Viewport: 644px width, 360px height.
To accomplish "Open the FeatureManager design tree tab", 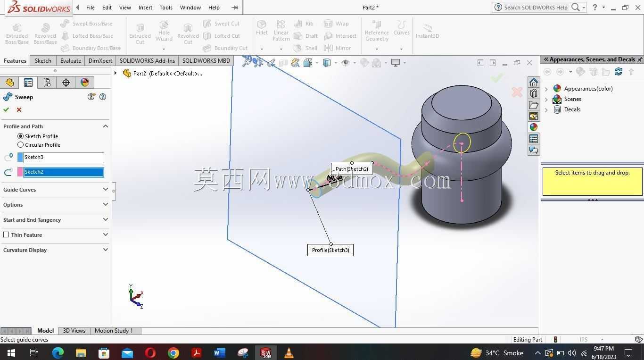I will (x=9, y=83).
